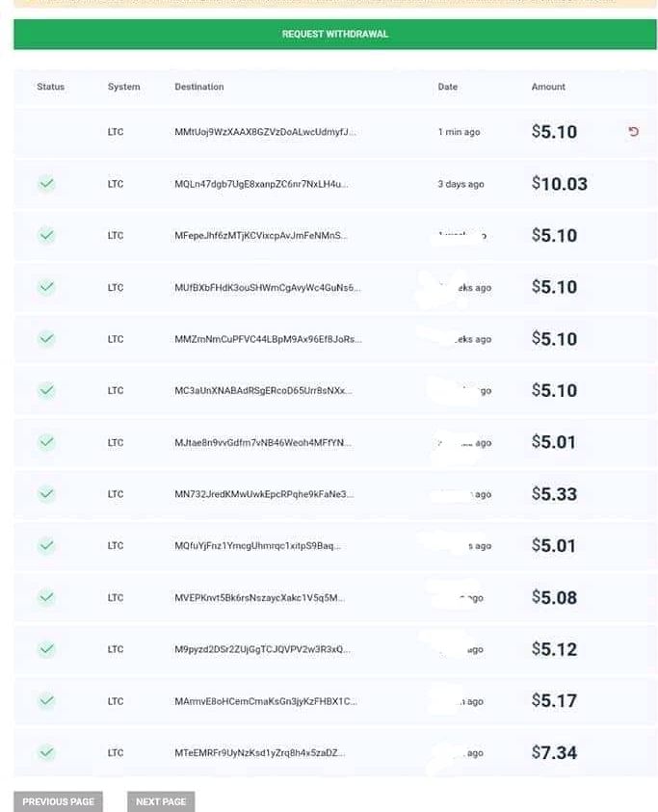
Task: Click the status checkmark on the $5.12 row
Action: pos(46,649)
